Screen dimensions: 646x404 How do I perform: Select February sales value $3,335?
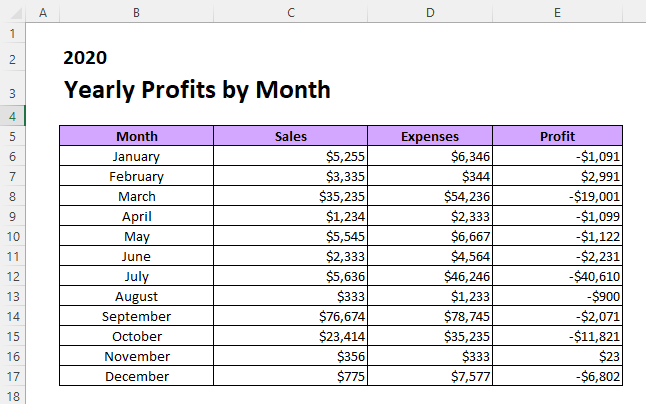click(x=290, y=176)
